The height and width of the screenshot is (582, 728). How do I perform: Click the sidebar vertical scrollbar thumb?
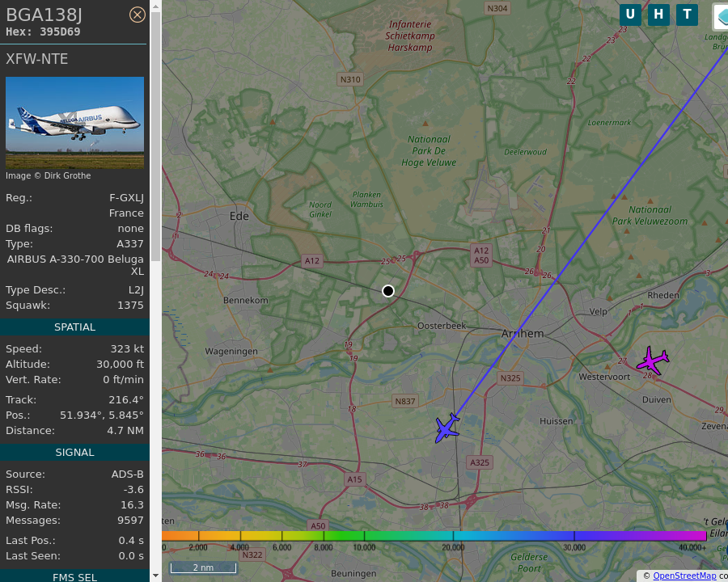point(155,137)
